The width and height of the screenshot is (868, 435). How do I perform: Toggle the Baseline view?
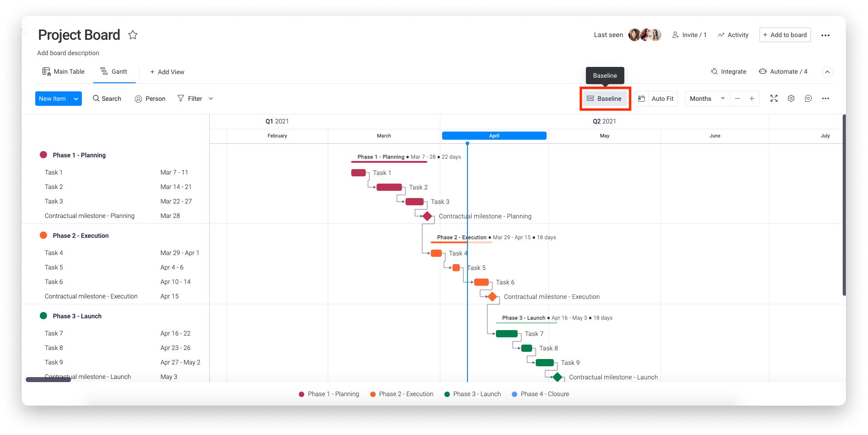[605, 99]
